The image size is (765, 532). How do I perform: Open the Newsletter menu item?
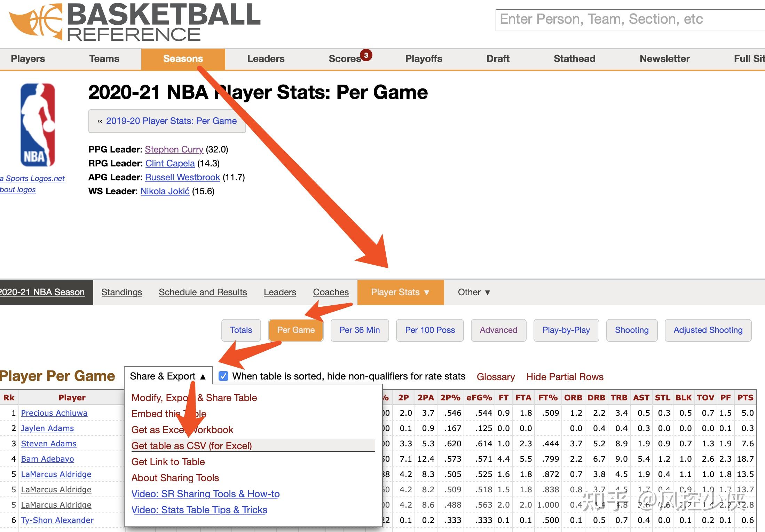tap(664, 58)
